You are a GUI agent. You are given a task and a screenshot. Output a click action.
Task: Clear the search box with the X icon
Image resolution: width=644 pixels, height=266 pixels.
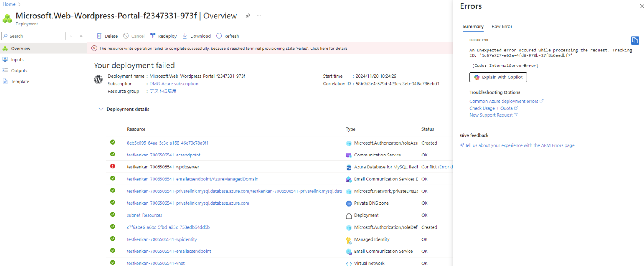coord(71,36)
